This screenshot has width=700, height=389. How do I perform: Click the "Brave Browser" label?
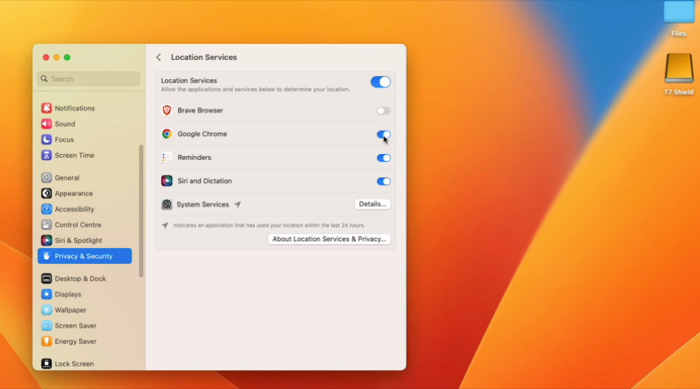pyautogui.click(x=200, y=110)
